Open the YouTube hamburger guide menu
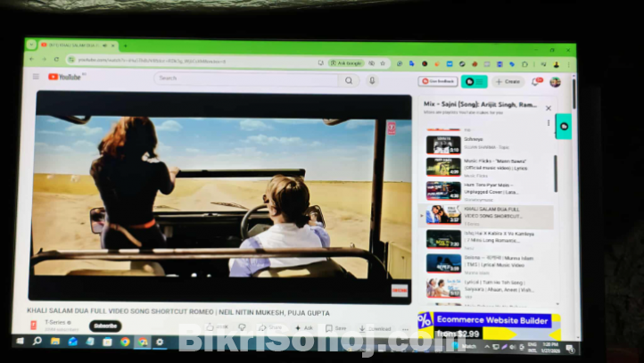 click(37, 78)
